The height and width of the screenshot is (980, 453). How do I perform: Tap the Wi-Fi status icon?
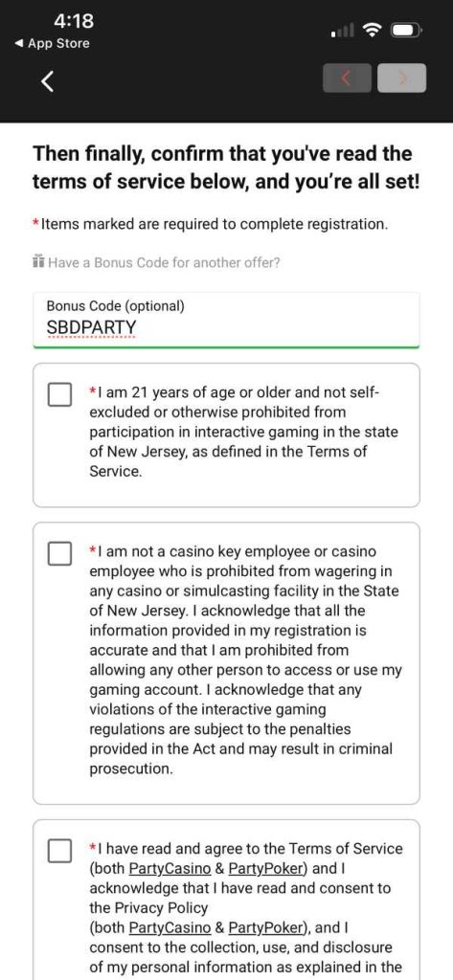tap(374, 30)
